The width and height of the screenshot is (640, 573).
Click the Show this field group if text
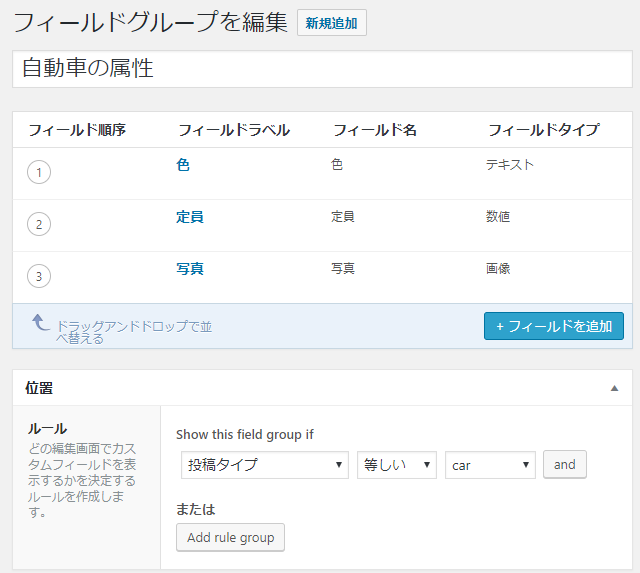pyautogui.click(x=245, y=435)
